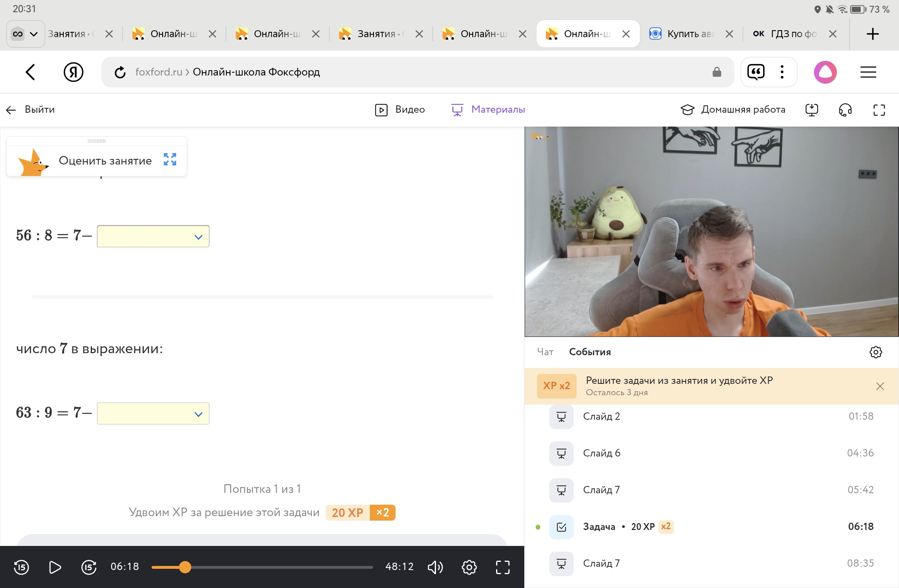Click the video progress slider handle
The image size is (899, 588).
(x=185, y=567)
